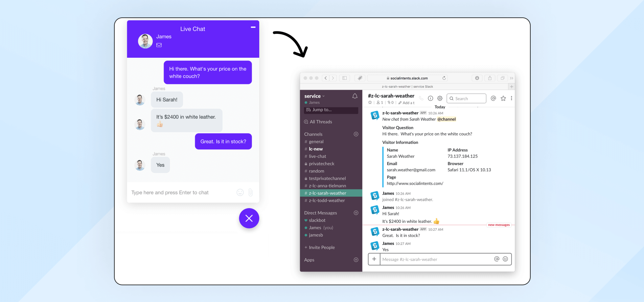
Task: Click the Channels section header
Action: point(313,134)
